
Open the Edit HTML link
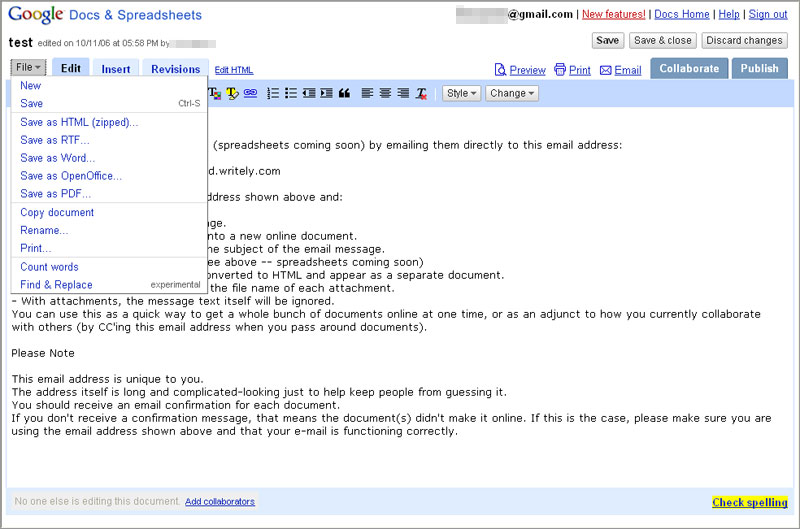(x=234, y=70)
